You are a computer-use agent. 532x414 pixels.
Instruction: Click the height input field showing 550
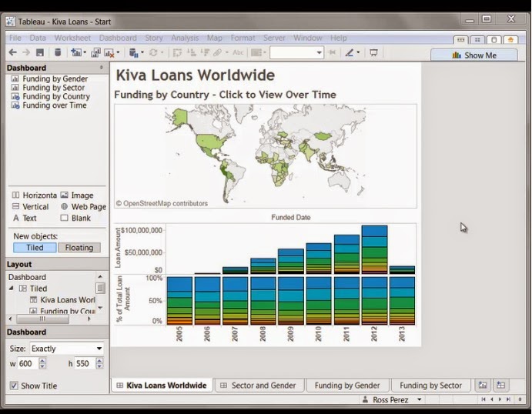coord(85,363)
